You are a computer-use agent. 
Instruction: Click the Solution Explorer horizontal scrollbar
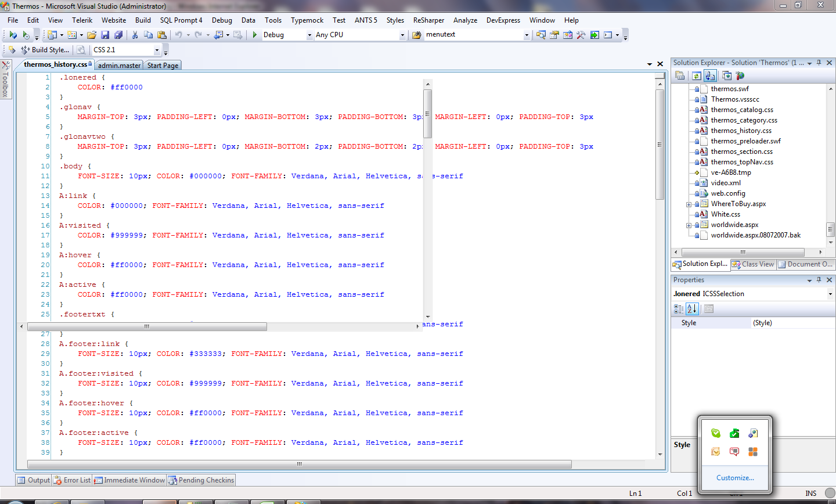pyautogui.click(x=743, y=252)
